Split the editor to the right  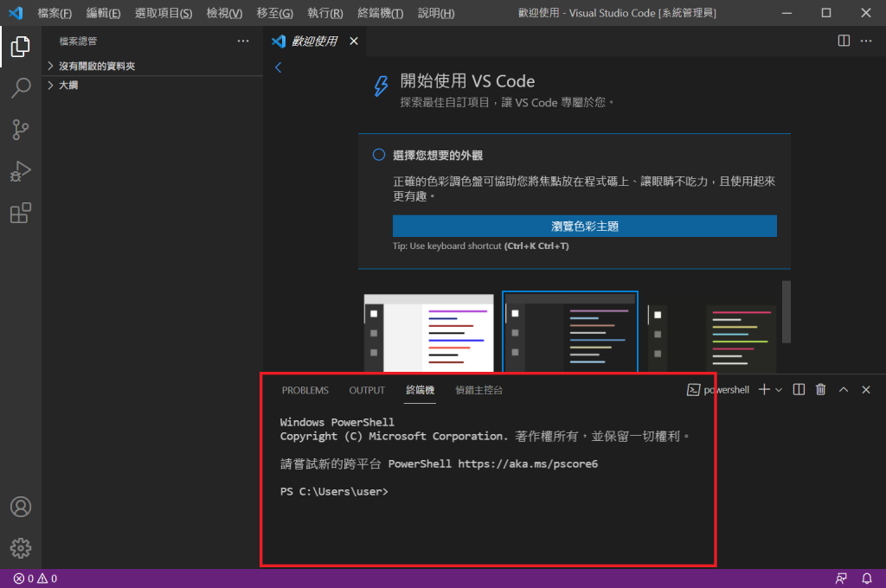[x=844, y=41]
